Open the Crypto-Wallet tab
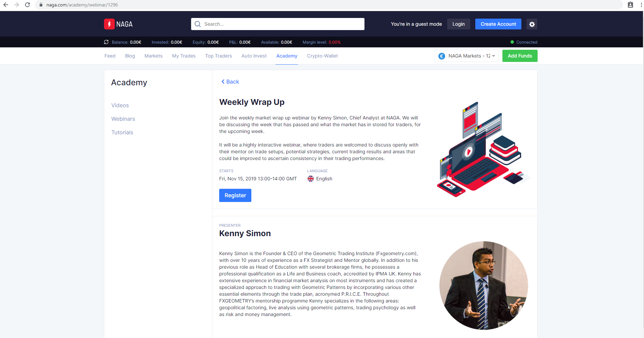The height and width of the screenshot is (338, 644). point(322,56)
